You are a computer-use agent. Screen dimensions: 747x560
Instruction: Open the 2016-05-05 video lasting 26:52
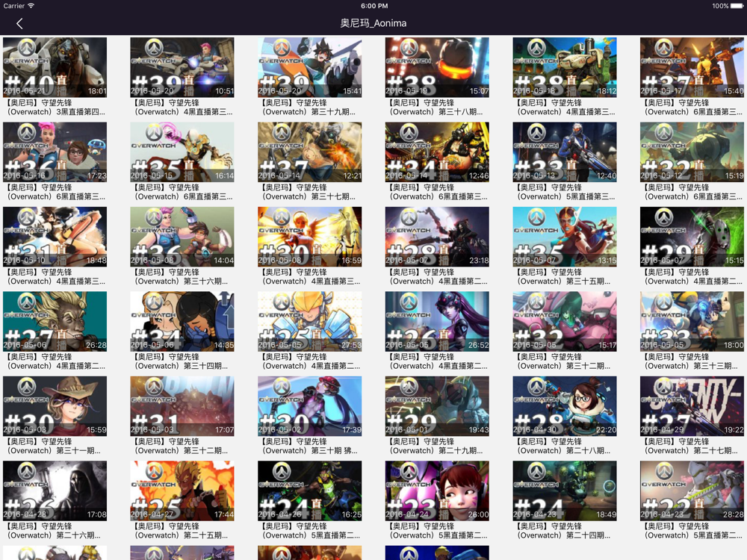437,321
